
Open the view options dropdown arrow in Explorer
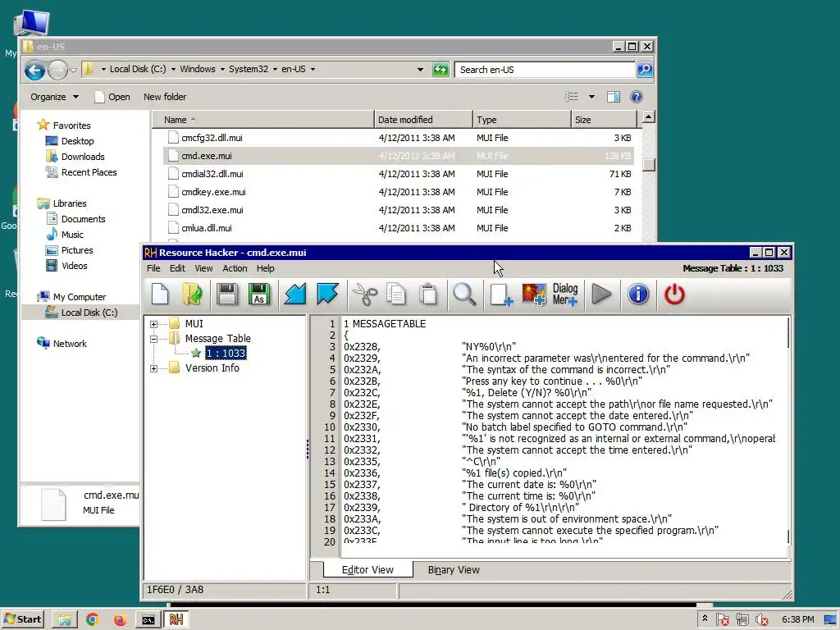point(591,97)
